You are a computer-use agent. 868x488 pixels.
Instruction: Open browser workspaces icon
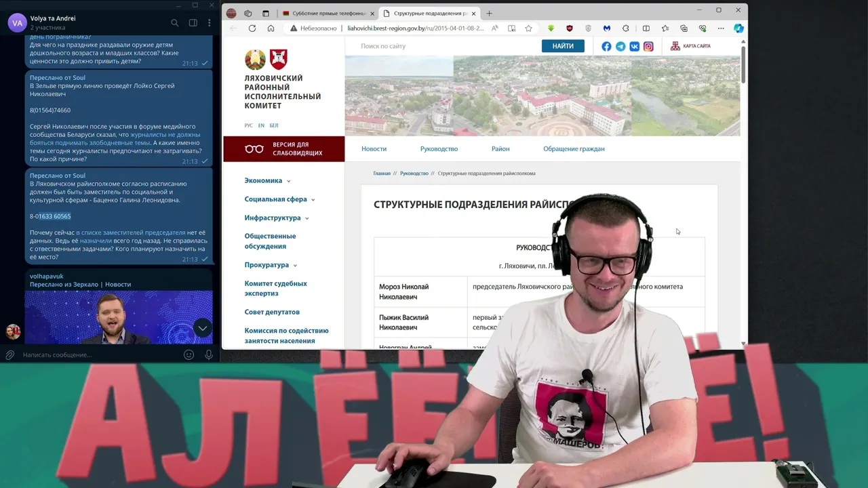(x=248, y=13)
